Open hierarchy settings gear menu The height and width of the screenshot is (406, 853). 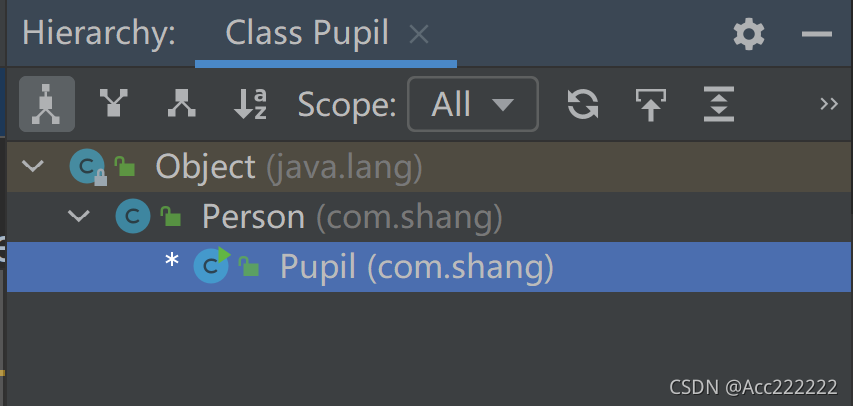(x=749, y=34)
